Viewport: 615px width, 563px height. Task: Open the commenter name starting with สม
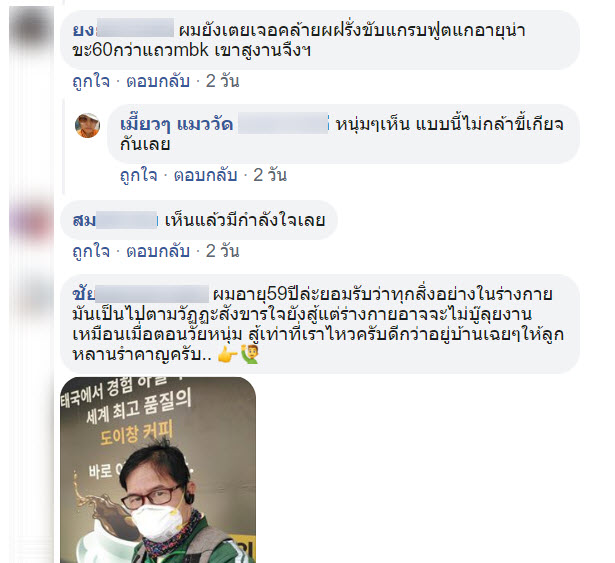[115, 220]
